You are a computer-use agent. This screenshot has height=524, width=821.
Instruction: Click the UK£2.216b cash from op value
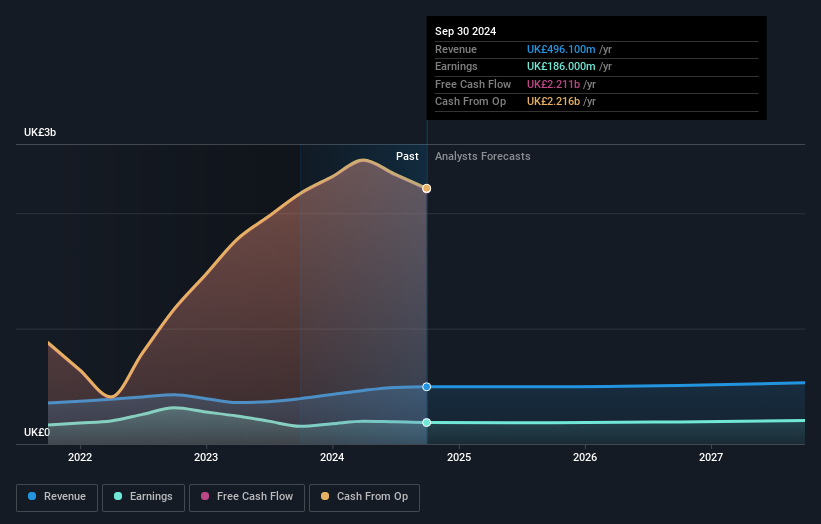(553, 102)
